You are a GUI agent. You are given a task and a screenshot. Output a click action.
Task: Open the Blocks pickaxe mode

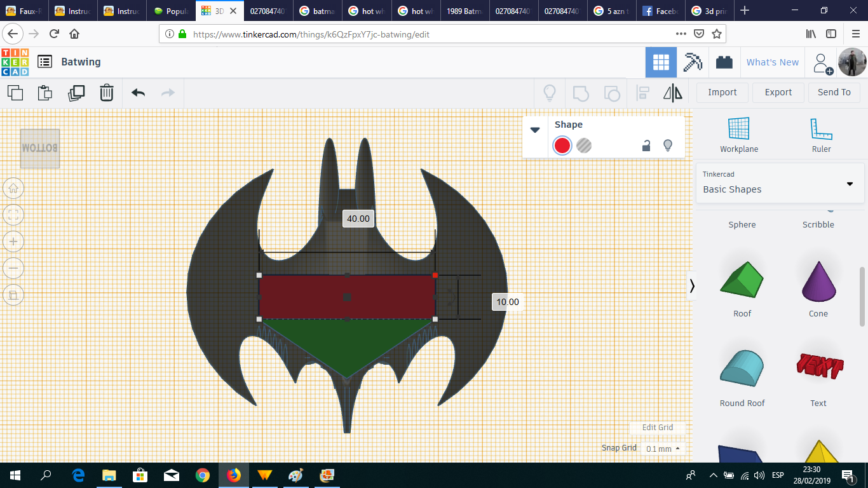(693, 62)
